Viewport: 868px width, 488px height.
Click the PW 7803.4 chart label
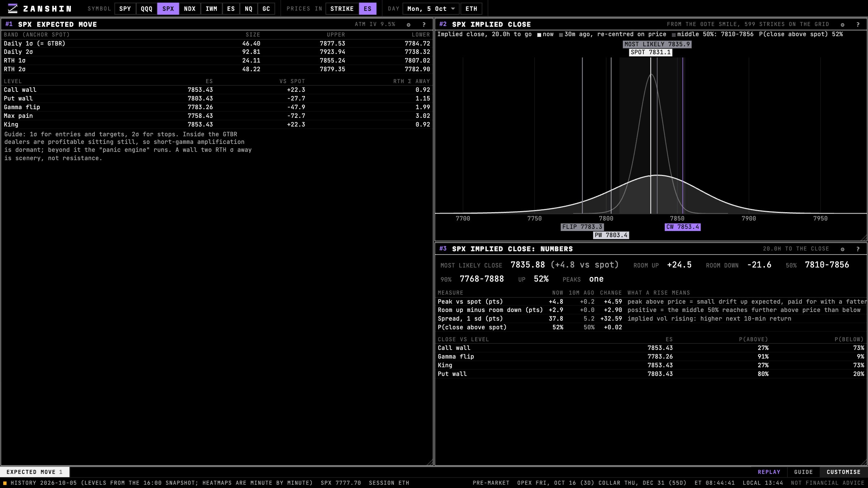click(611, 235)
